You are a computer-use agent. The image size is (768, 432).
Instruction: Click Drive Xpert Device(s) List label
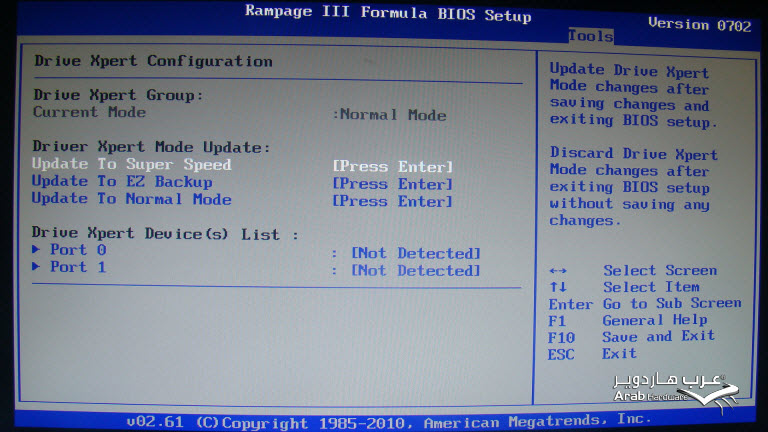coord(165,234)
